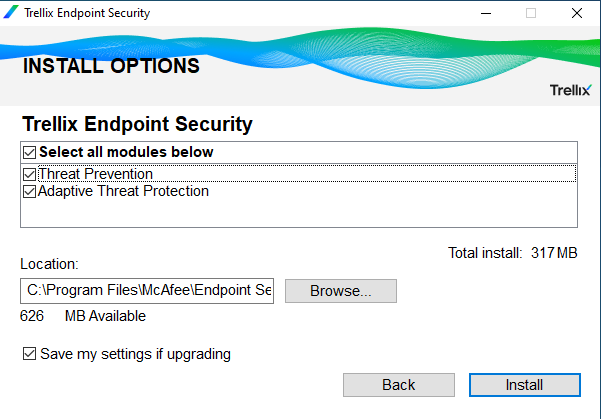Uncheck the Adaptive Threat Protection checkbox

coord(30,191)
